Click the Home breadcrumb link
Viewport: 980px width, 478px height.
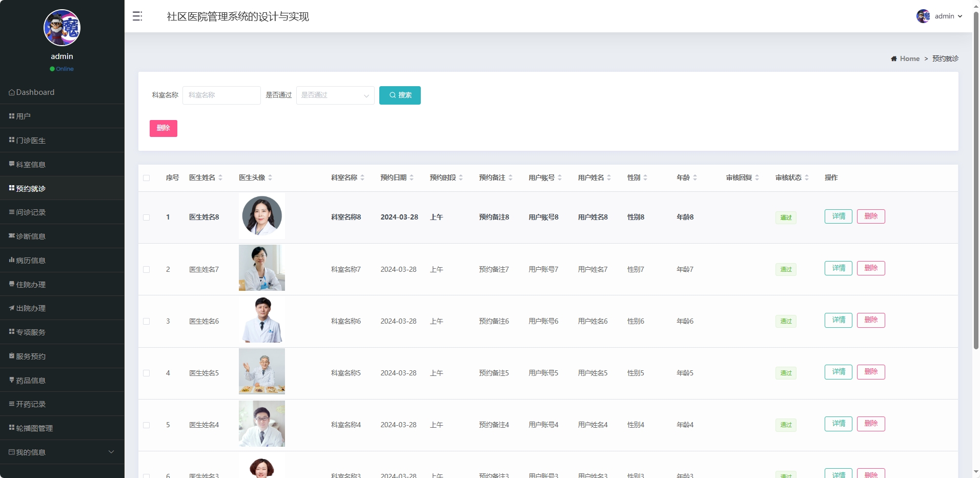pyautogui.click(x=910, y=59)
